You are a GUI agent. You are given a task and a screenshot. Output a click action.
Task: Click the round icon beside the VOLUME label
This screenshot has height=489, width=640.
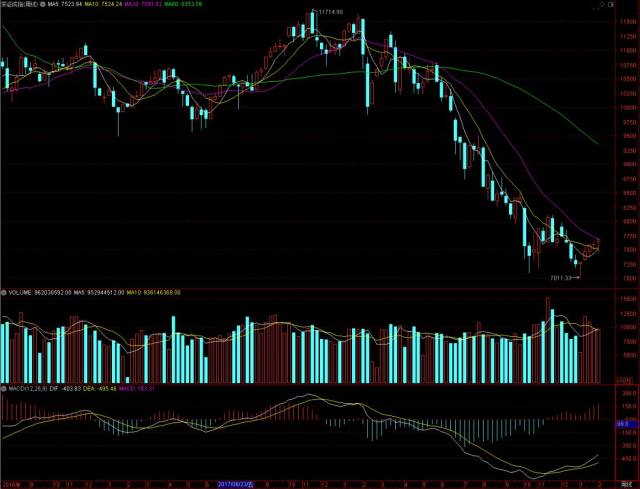pos(4,293)
